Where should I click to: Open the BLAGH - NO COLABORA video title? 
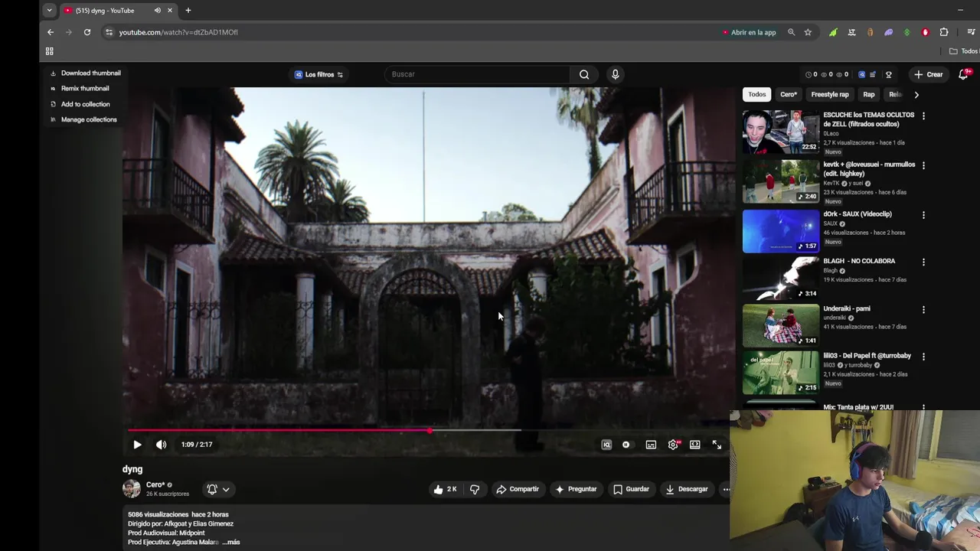(859, 261)
